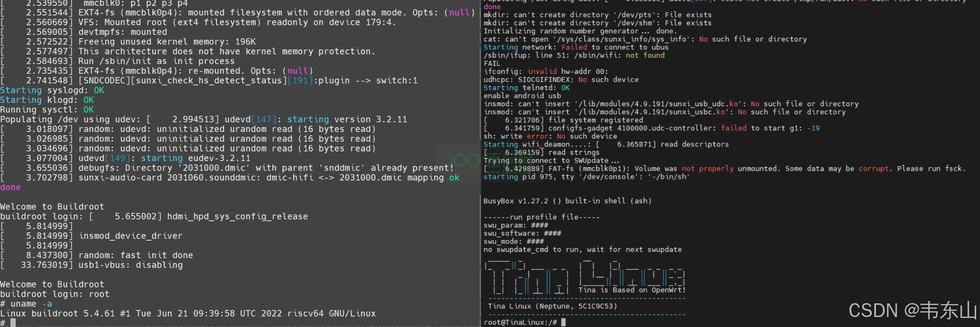Click the 'Linux buildroot 5.4.61' uname output
The width and height of the screenshot is (980, 327).
[x=188, y=314]
